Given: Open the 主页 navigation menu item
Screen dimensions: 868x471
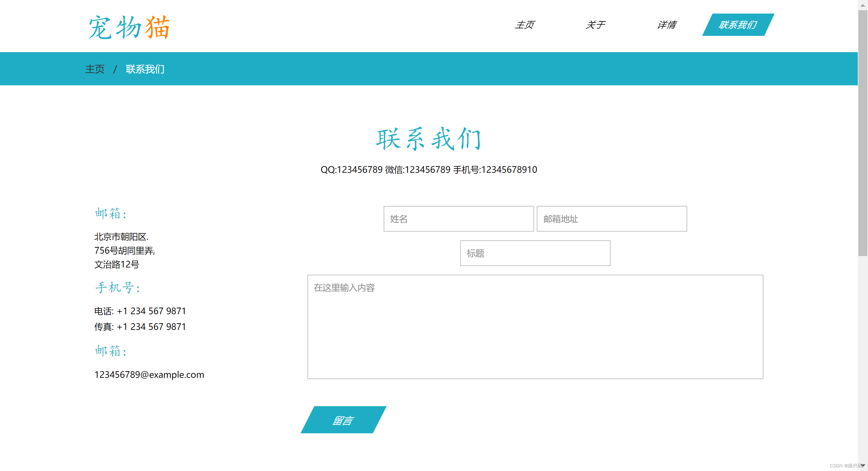Looking at the screenshot, I should 524,25.
